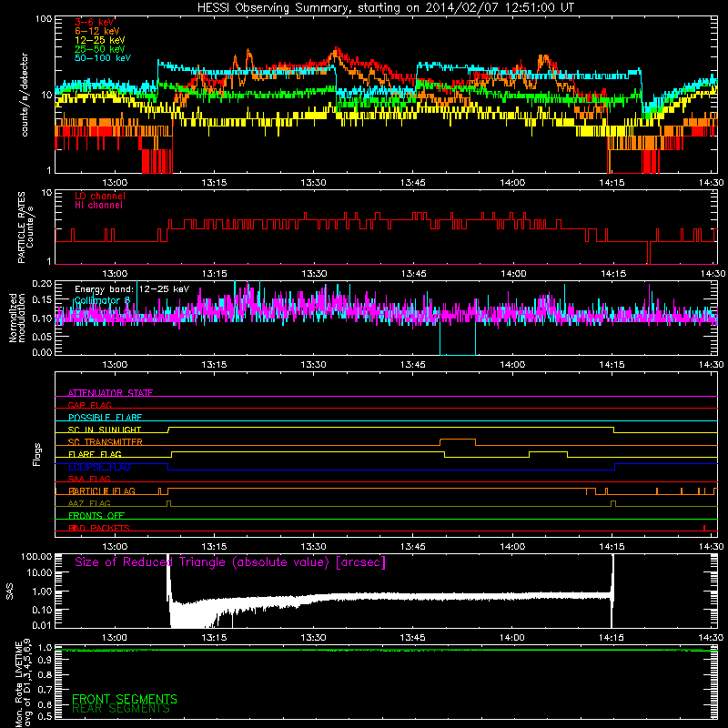Screen dimensions: 728x728
Task: Click the 0.9 tick on livetime axis
Action: pyautogui.click(x=45, y=660)
